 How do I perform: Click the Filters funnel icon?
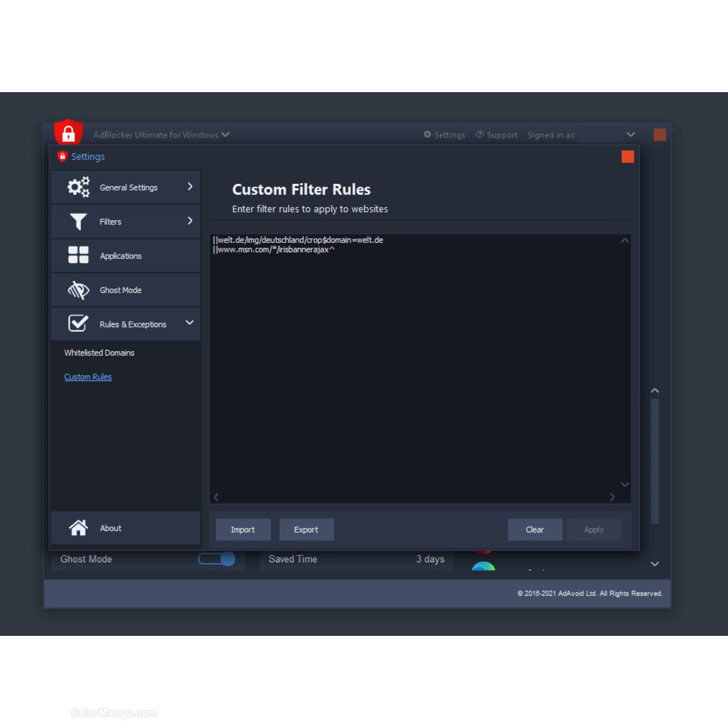pos(78,221)
